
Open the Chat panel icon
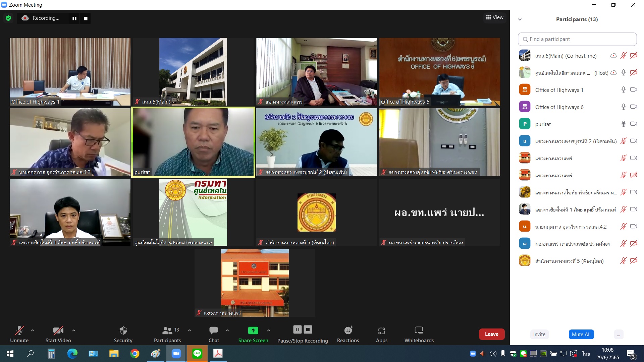213,331
